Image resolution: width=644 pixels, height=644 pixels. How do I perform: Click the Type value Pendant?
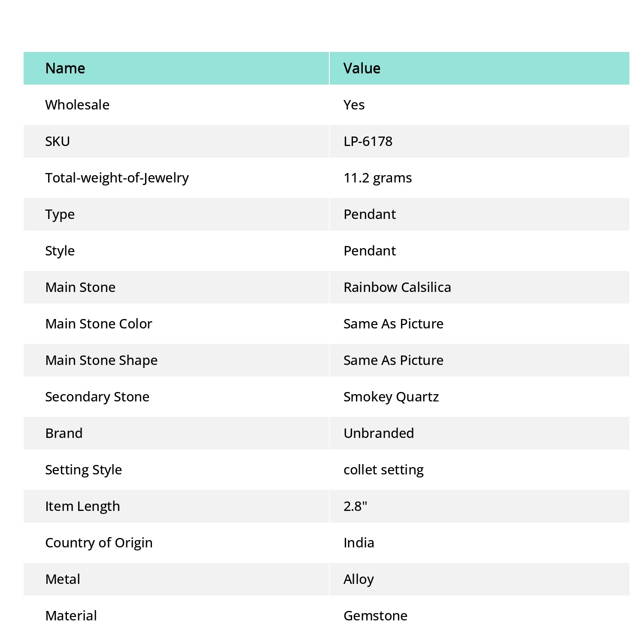(x=370, y=214)
